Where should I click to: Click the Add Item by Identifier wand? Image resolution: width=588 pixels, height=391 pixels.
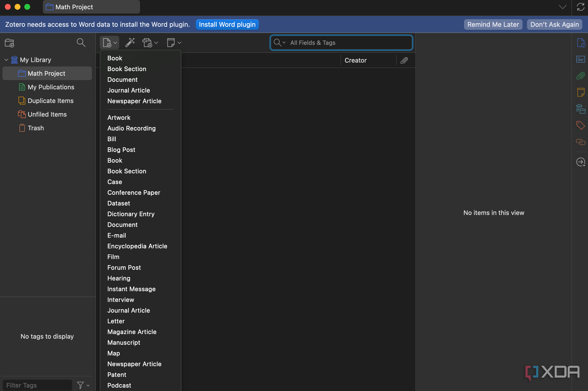130,43
